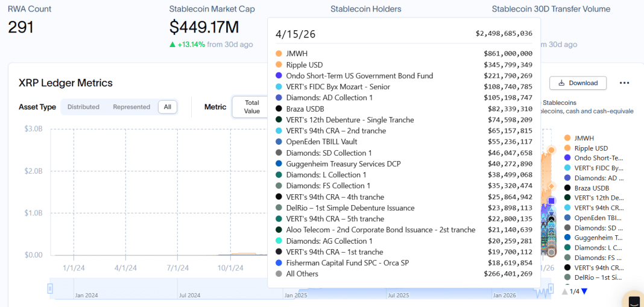Click the Download button icon
This screenshot has height=307, width=644.
[561, 83]
